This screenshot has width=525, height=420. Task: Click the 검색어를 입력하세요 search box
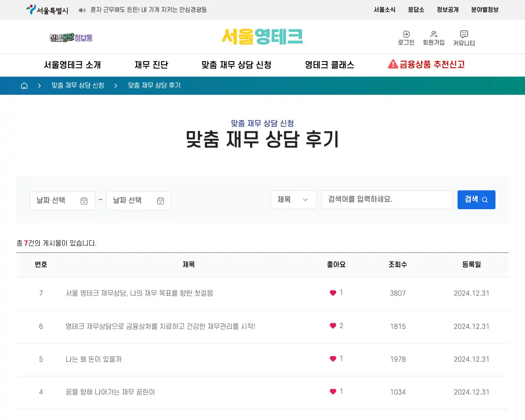(387, 200)
